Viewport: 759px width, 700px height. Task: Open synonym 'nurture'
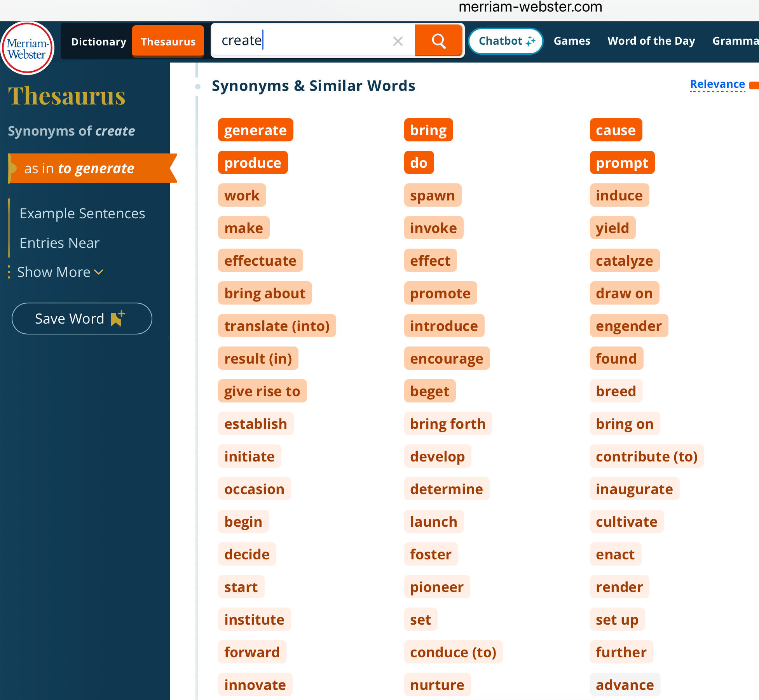pos(437,684)
